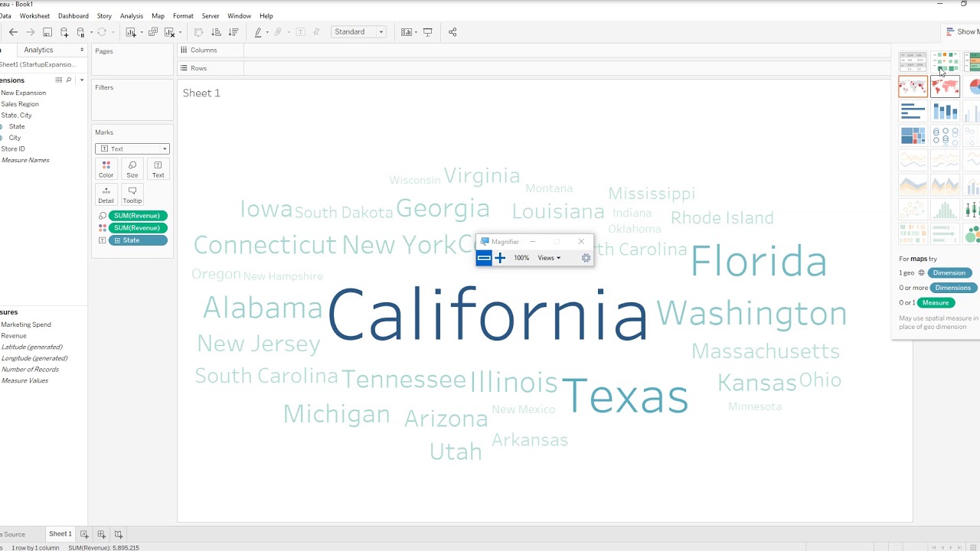Screen dimensions: 980x551
Task: Select the treemap chart in Show Me
Action: tap(913, 136)
